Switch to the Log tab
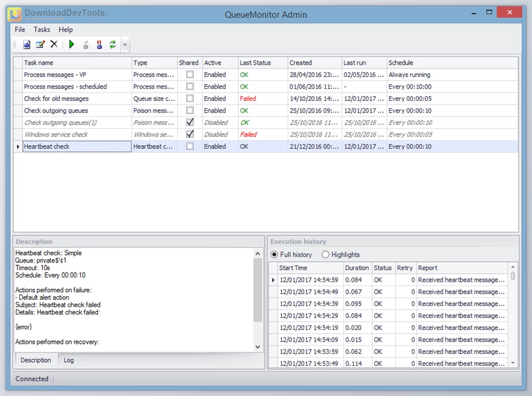 pyautogui.click(x=68, y=360)
